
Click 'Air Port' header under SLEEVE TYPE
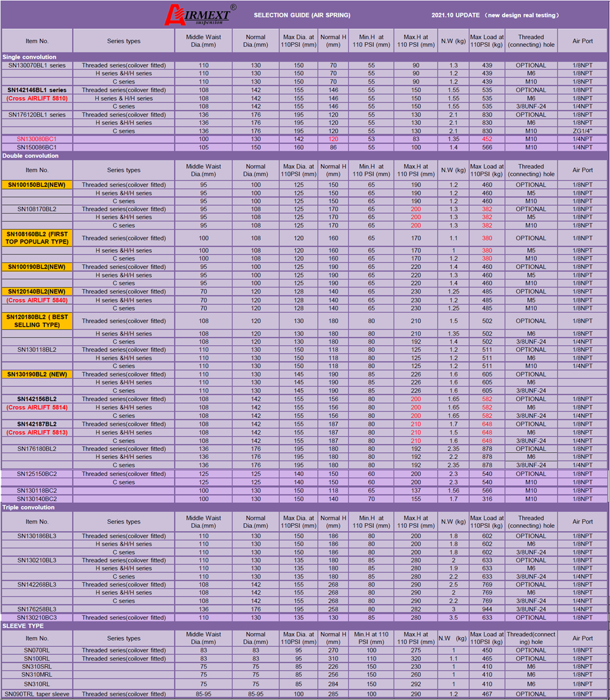[x=583, y=638]
